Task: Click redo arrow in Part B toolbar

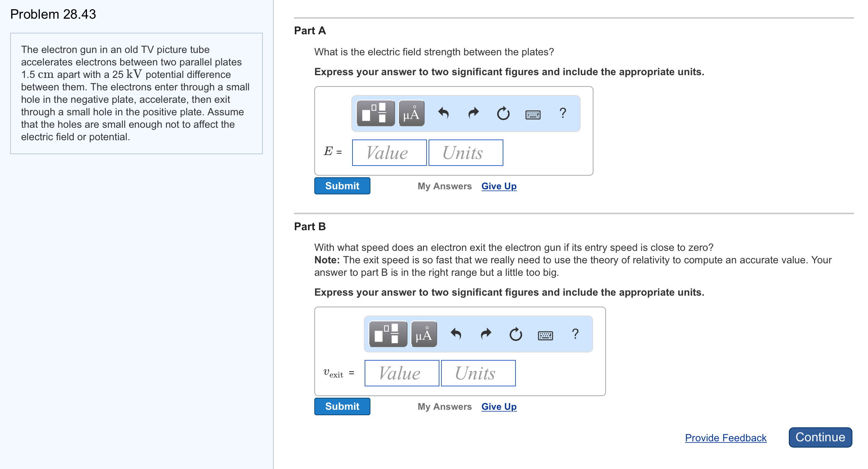Action: coord(486,334)
